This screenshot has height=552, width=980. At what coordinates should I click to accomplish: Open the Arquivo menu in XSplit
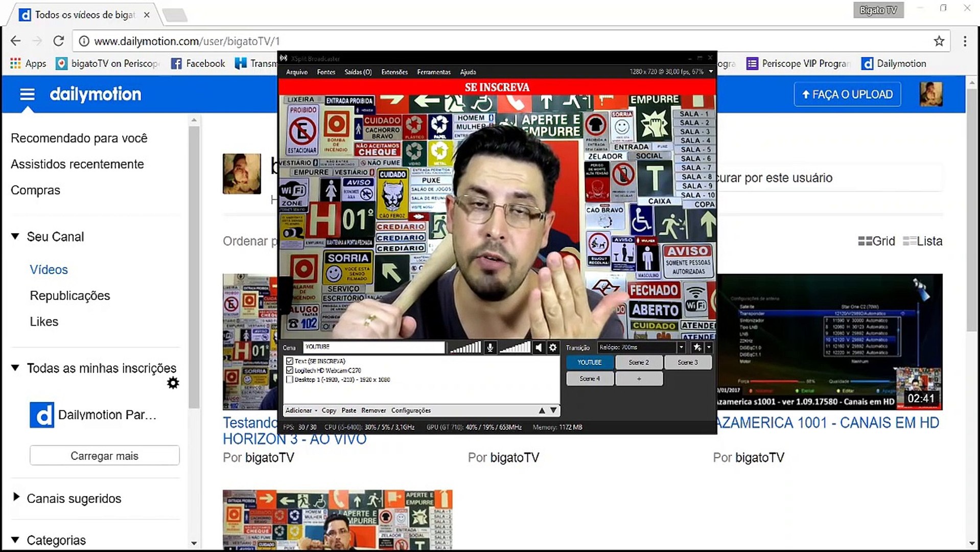pyautogui.click(x=297, y=72)
